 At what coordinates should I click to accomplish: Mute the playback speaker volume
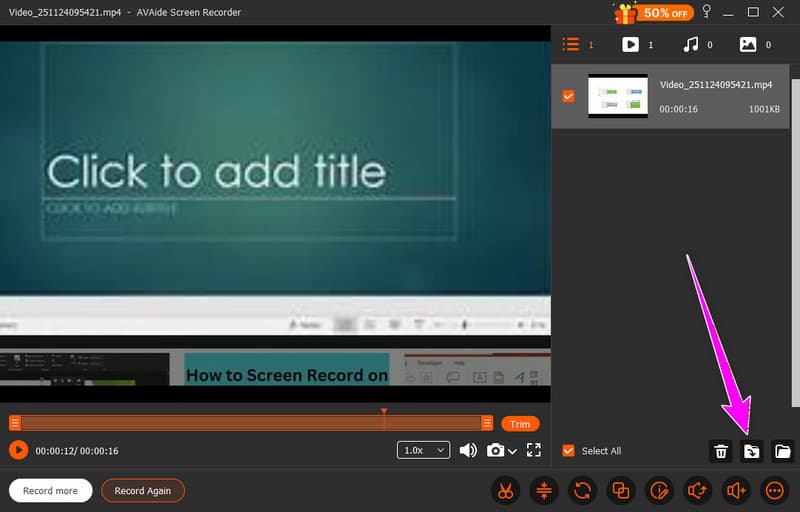[468, 450]
